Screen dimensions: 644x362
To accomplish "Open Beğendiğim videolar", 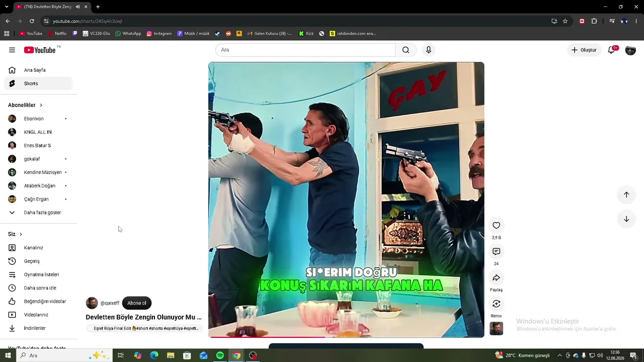I will (x=38, y=301).
